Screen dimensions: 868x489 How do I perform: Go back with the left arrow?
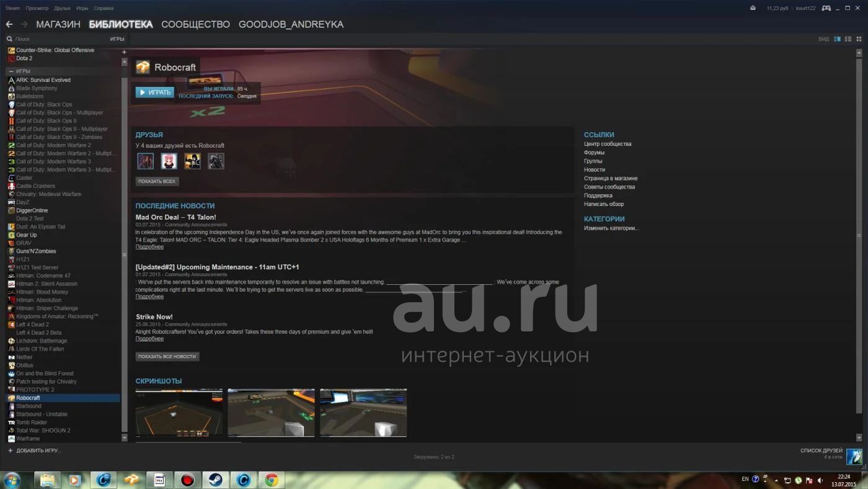(x=9, y=24)
